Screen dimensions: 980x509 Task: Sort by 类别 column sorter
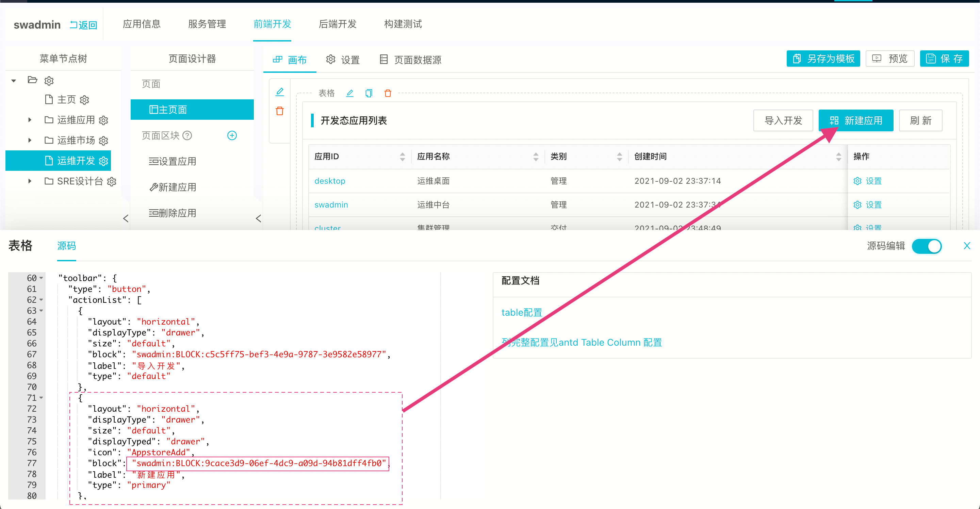619,157
